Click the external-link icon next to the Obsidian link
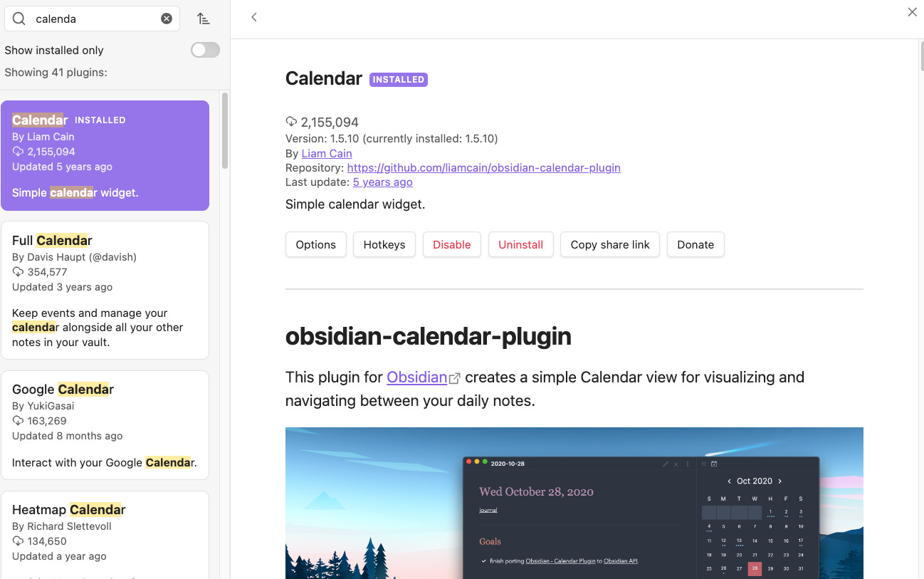The width and height of the screenshot is (924, 579). tap(456, 378)
